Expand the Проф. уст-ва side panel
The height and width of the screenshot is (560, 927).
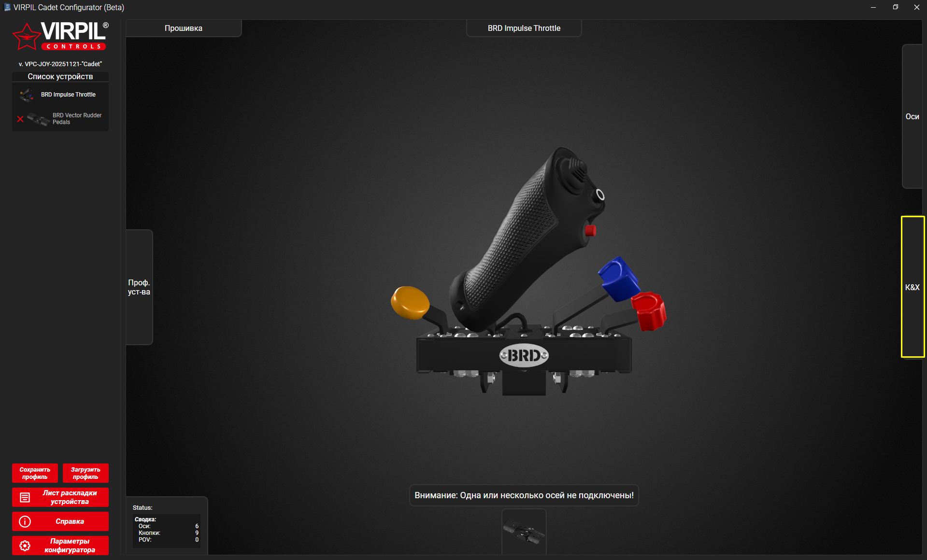[139, 287]
